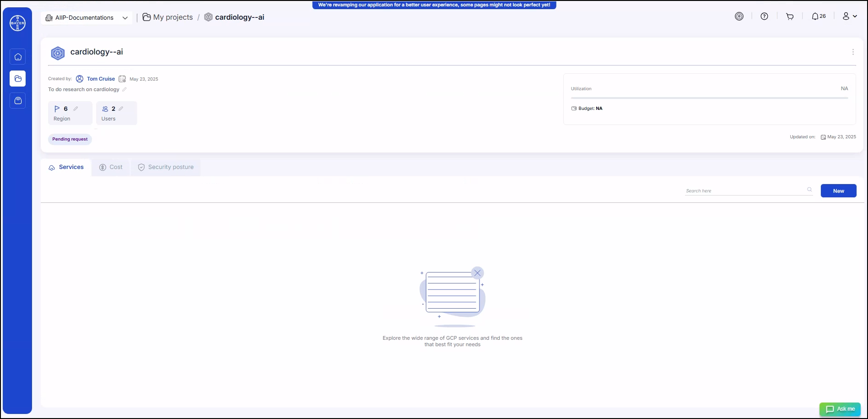Image resolution: width=868 pixels, height=419 pixels.
Task: Click the 'To do research on cardiology' description
Action: [84, 89]
